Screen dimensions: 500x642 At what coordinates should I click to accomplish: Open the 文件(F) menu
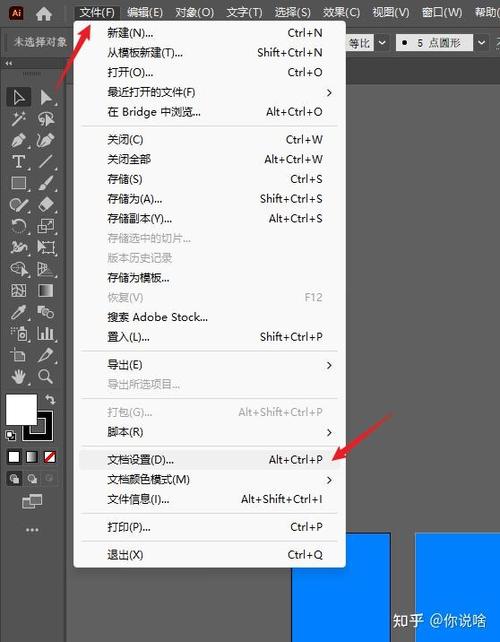(x=97, y=13)
